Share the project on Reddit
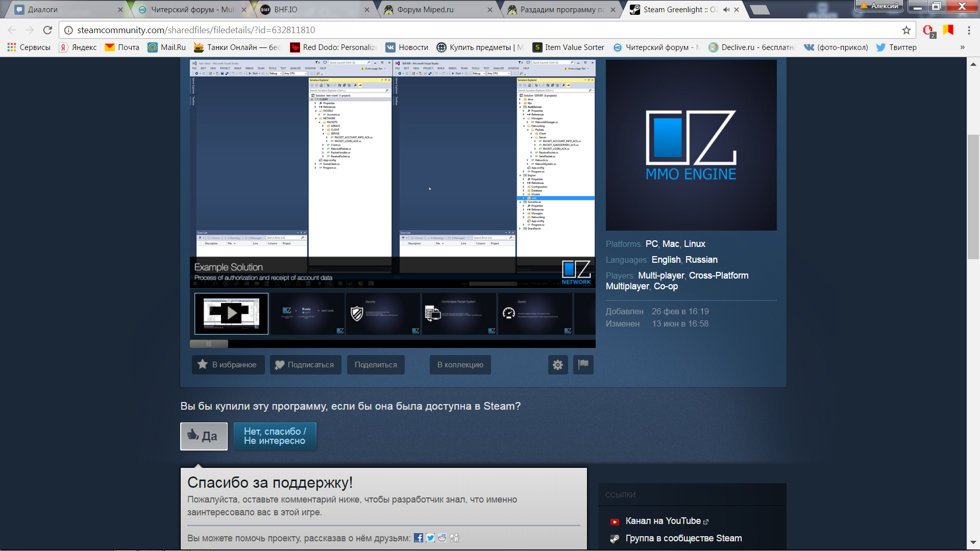980x551 pixels. click(x=442, y=538)
